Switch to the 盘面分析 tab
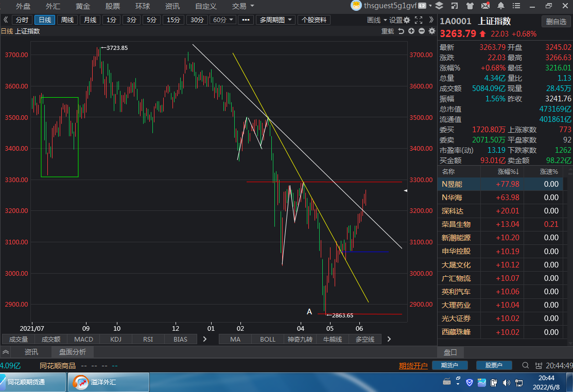 [x=72, y=352]
